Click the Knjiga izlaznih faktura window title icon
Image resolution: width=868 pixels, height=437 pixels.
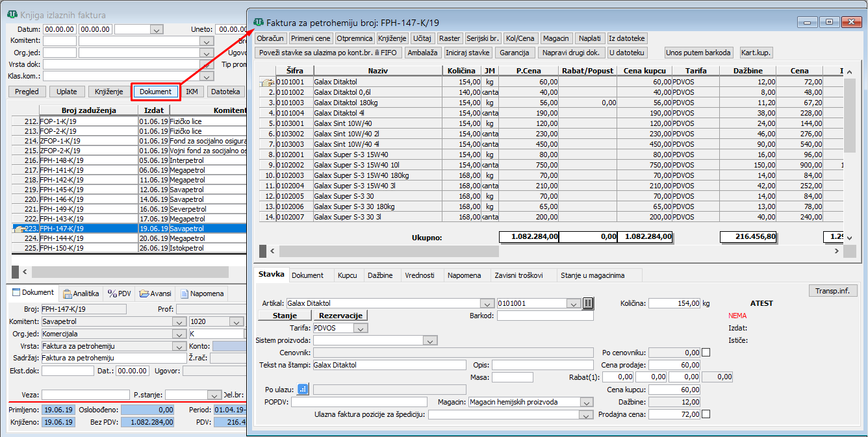[12, 15]
